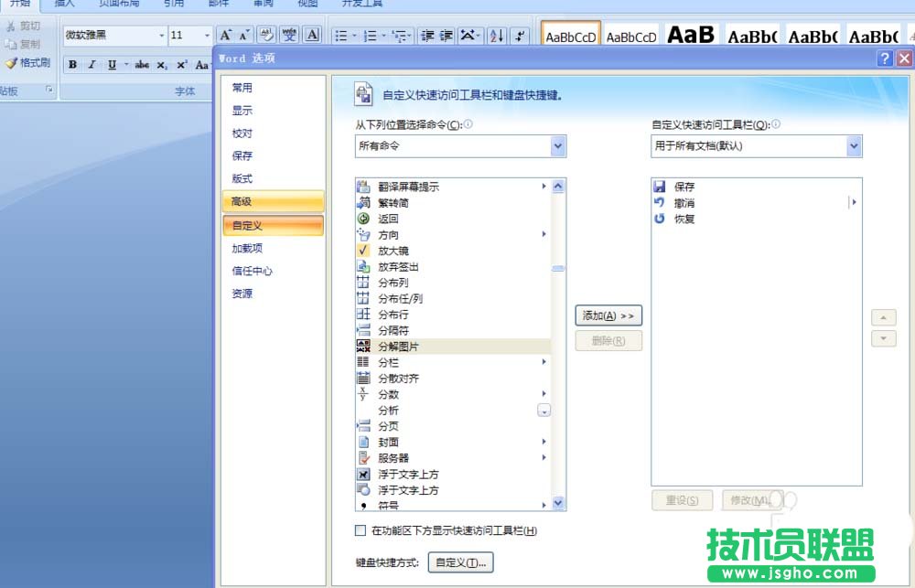This screenshot has height=588, width=915.
Task: Check 在功能区下方显示快速访问工具栏 option
Action: coord(361,529)
